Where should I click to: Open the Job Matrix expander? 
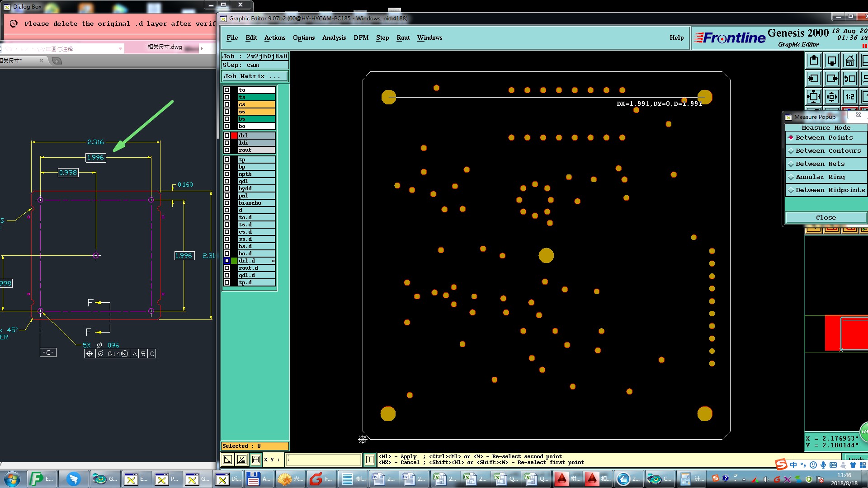point(254,76)
